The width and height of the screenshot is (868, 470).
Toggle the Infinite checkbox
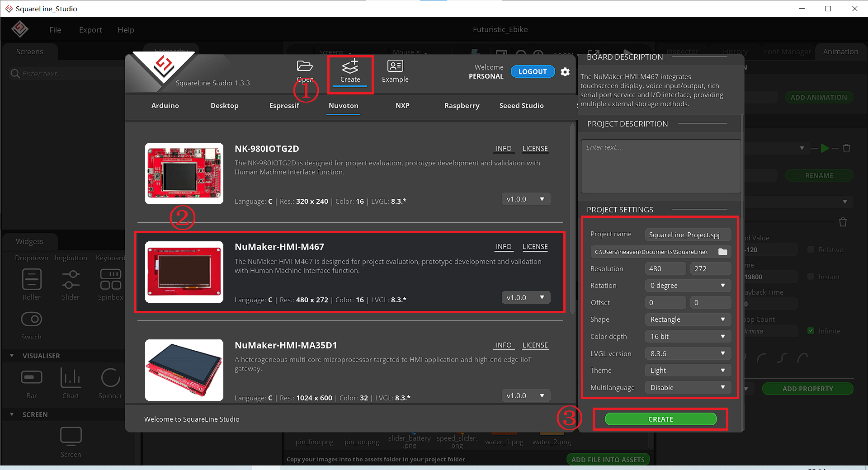[811, 331]
